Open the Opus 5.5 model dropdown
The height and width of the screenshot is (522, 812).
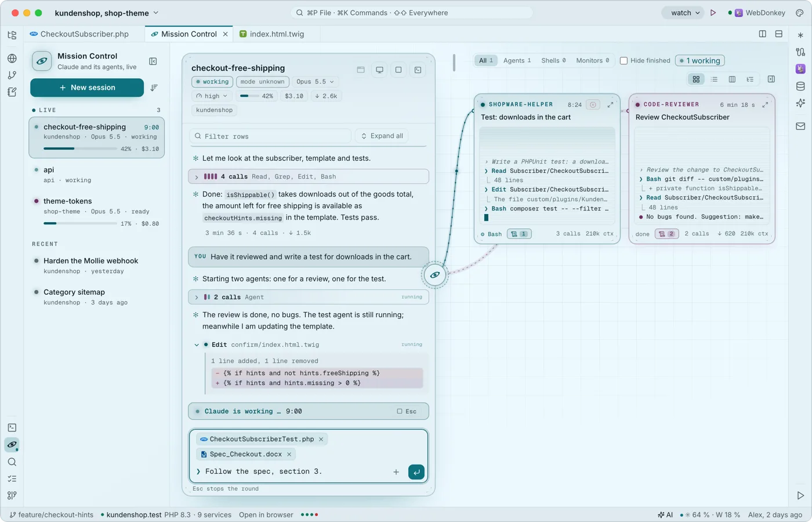pos(316,82)
